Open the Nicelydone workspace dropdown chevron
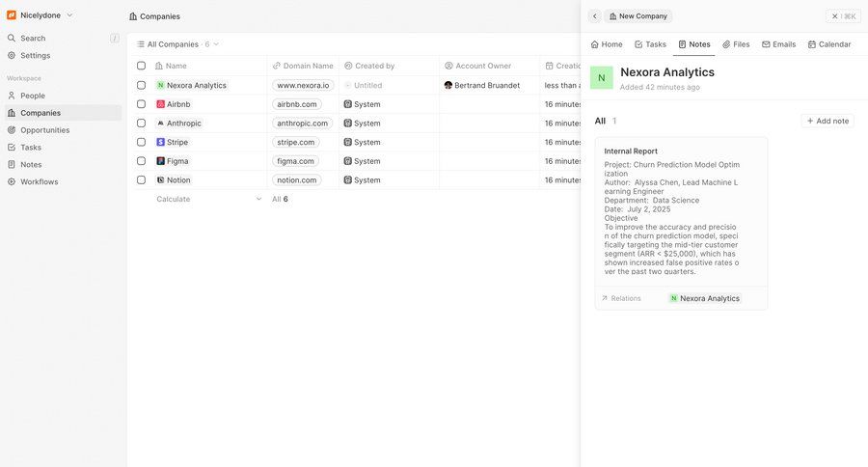 click(x=69, y=15)
